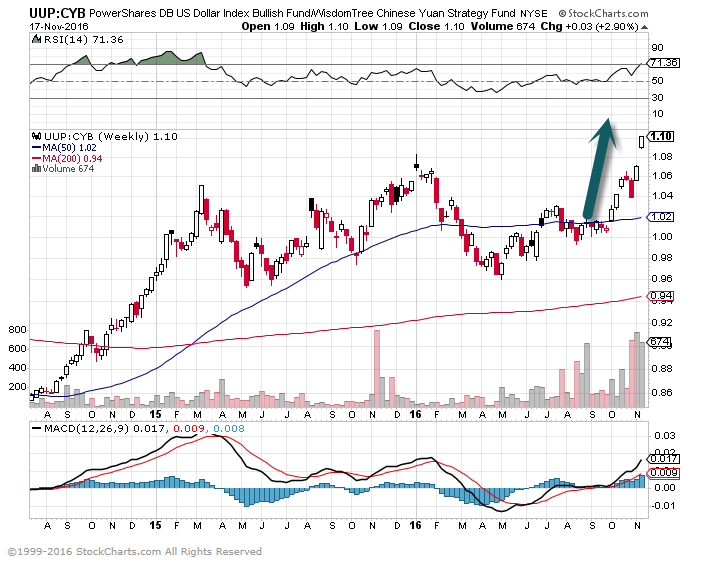Click the date 17-Nov-2016
The image size is (727, 574).
[x=59, y=26]
